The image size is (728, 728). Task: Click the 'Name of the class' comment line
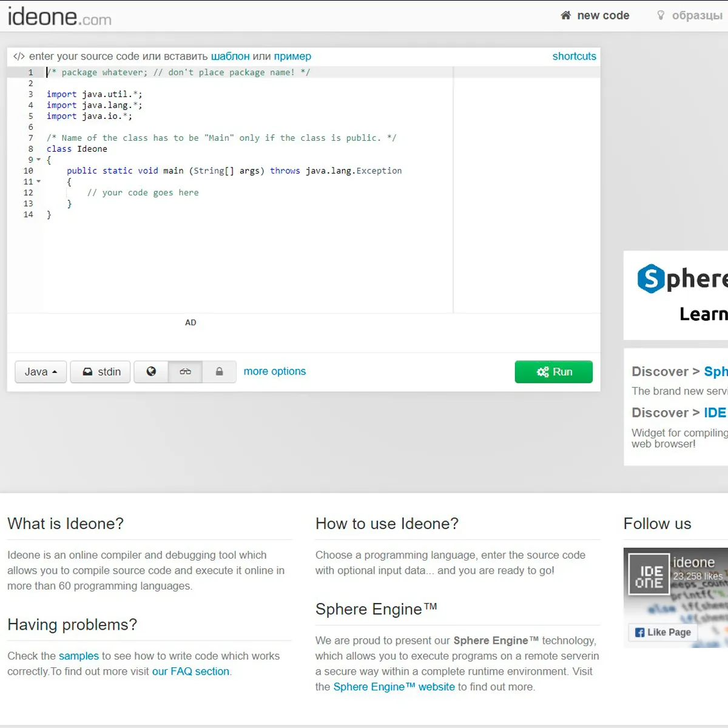[221, 138]
